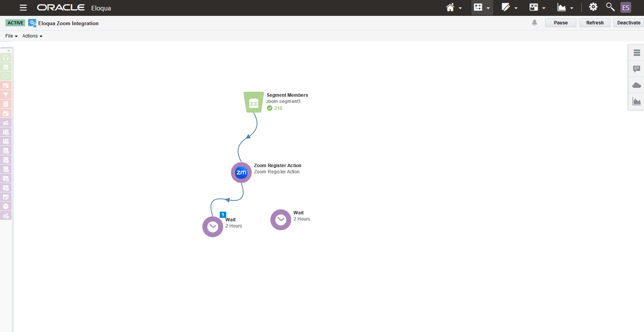The width and height of the screenshot is (644, 332).
Task: Click the Eloqua Zoom Integration campaign title
Action: 68,23
